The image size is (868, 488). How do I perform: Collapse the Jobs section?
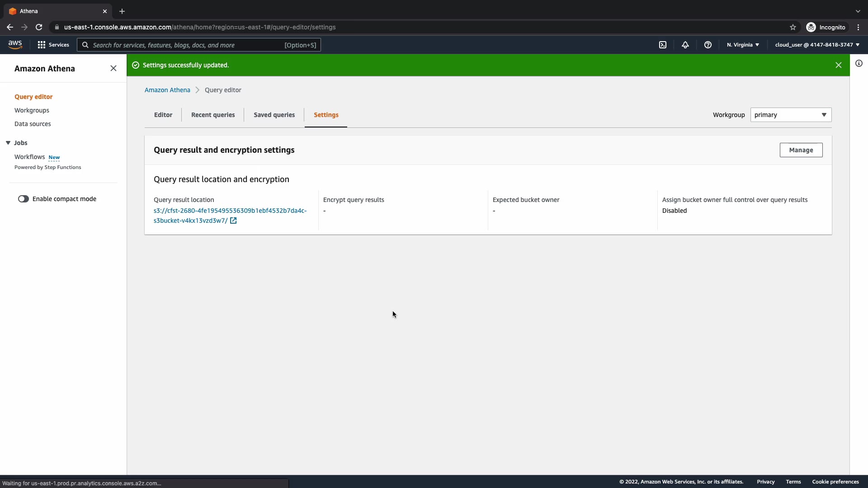8,143
